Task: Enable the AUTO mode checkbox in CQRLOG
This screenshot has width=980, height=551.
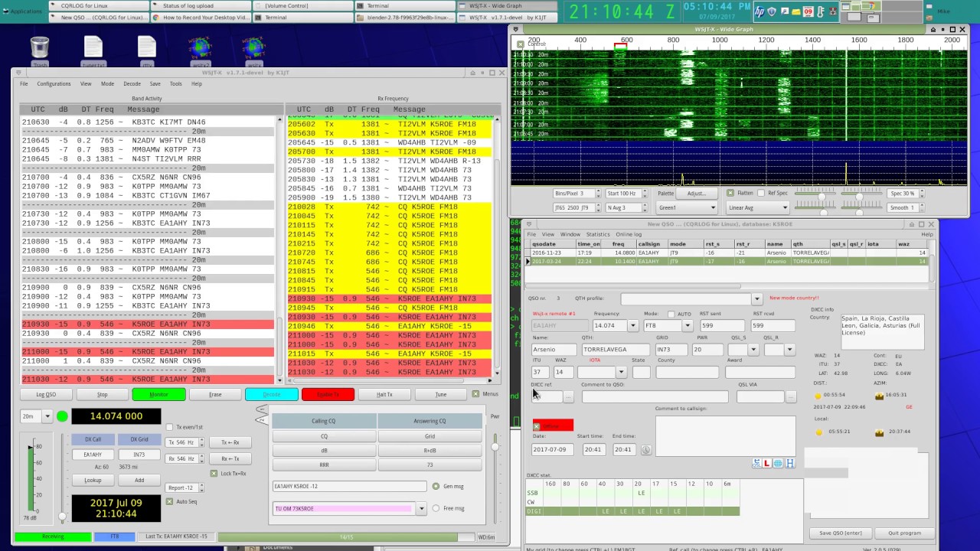Action: [x=671, y=314]
